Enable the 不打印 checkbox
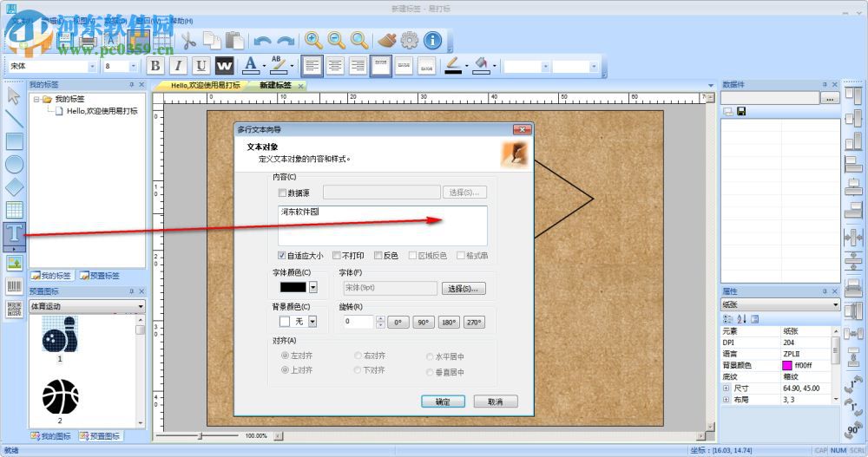The height and width of the screenshot is (457, 868). coord(336,255)
